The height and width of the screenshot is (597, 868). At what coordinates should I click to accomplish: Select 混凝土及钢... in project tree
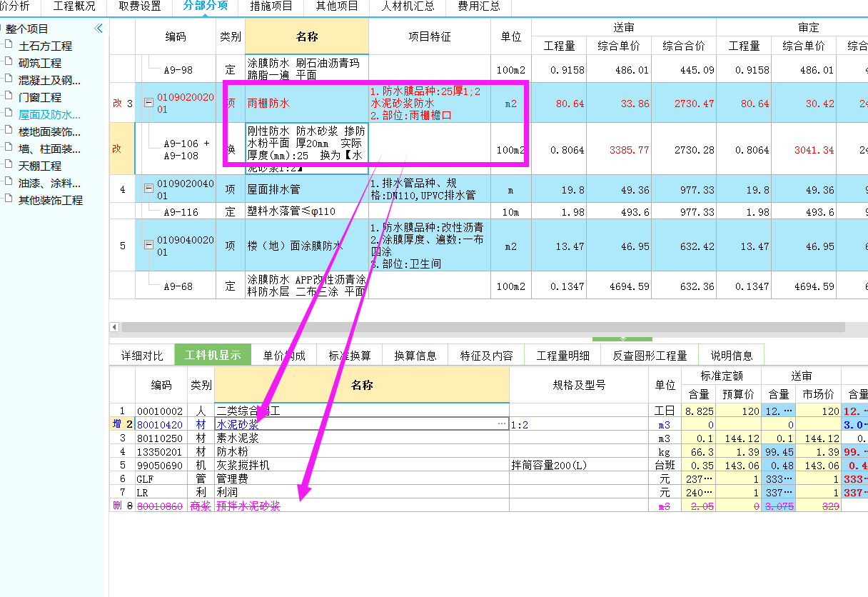(49, 80)
